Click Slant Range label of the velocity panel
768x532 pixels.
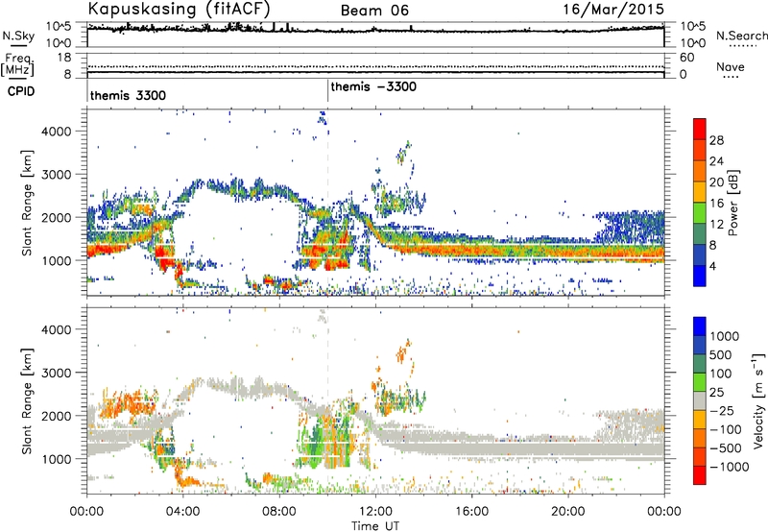coord(27,400)
